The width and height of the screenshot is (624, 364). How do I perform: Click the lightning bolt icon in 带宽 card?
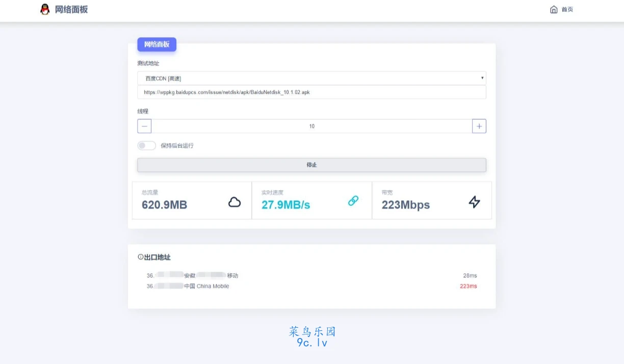(475, 202)
